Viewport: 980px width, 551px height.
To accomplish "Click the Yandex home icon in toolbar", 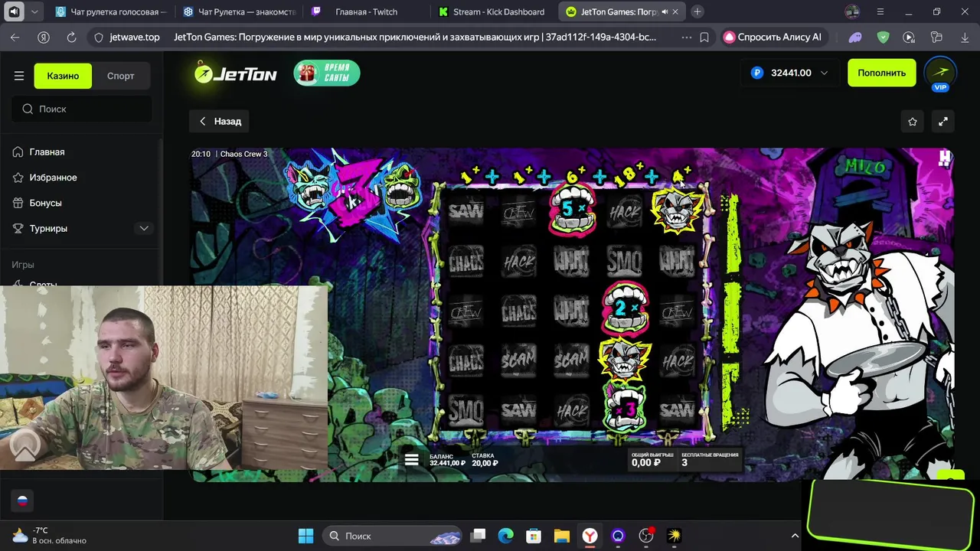I will click(44, 37).
